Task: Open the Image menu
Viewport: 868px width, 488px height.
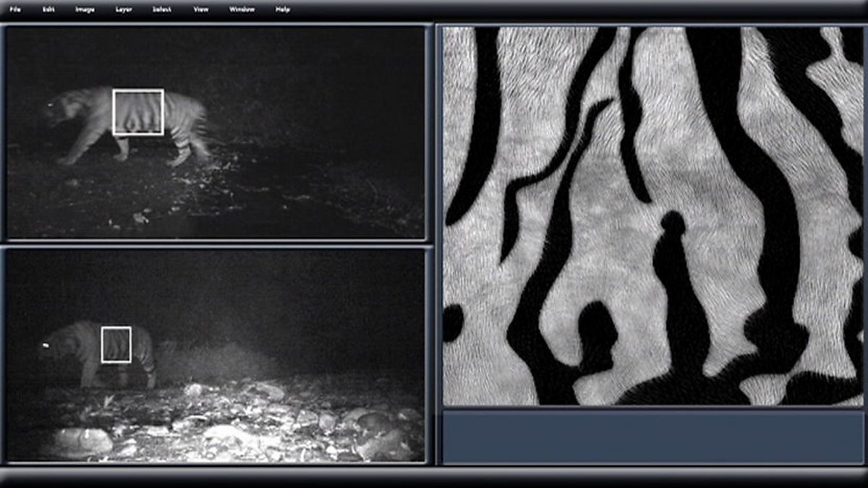Action: (85, 9)
